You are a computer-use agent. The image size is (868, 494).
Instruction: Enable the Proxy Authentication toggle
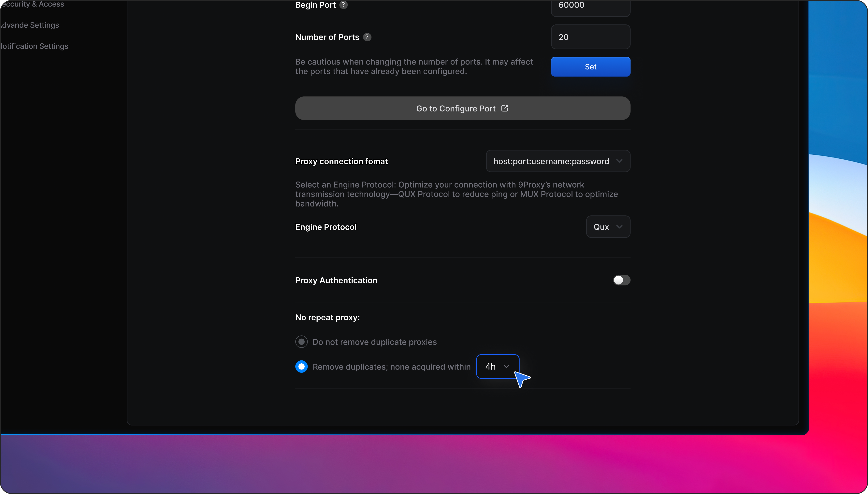click(621, 280)
